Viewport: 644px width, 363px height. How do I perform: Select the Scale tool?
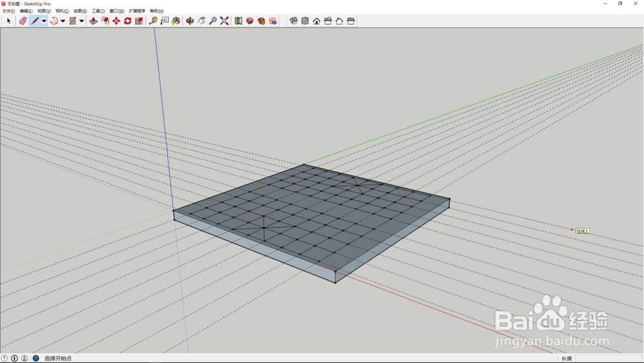pos(139,21)
